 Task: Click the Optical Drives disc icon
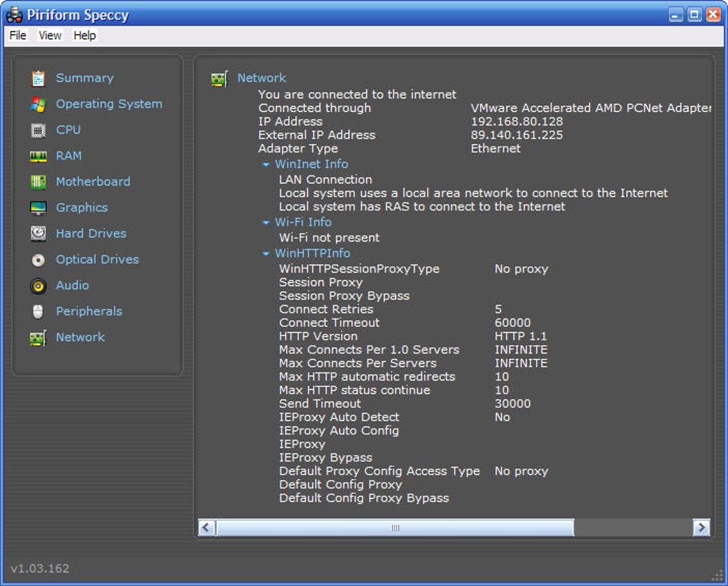click(38, 260)
